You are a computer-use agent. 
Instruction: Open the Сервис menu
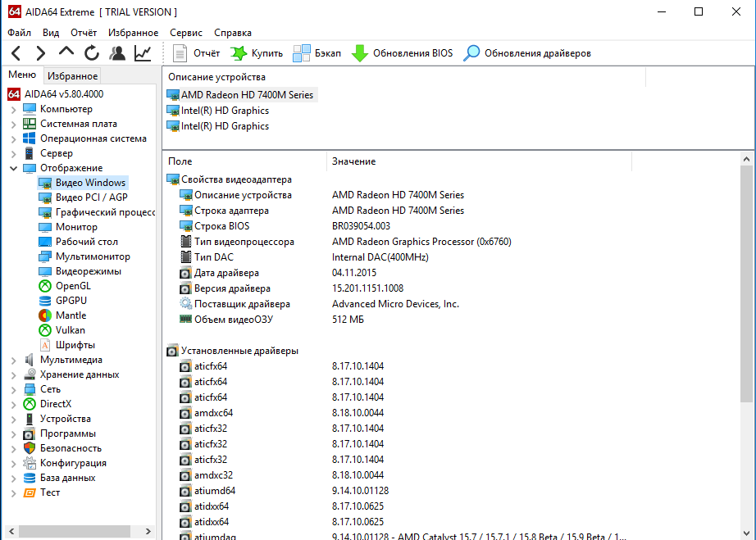point(186,33)
